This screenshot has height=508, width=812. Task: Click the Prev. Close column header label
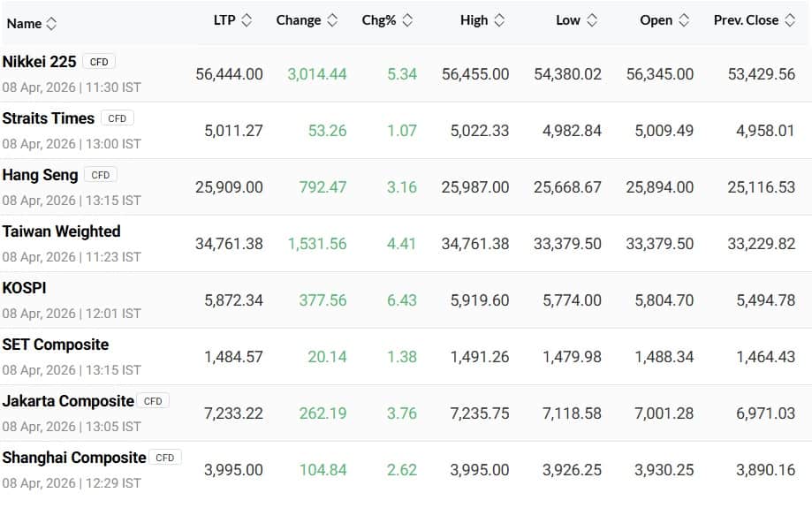[x=746, y=20]
